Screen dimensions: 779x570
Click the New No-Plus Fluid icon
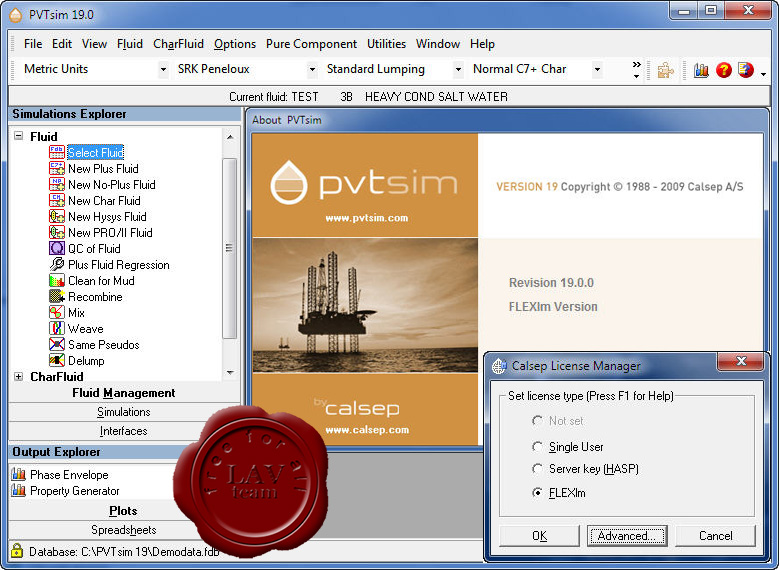57,184
